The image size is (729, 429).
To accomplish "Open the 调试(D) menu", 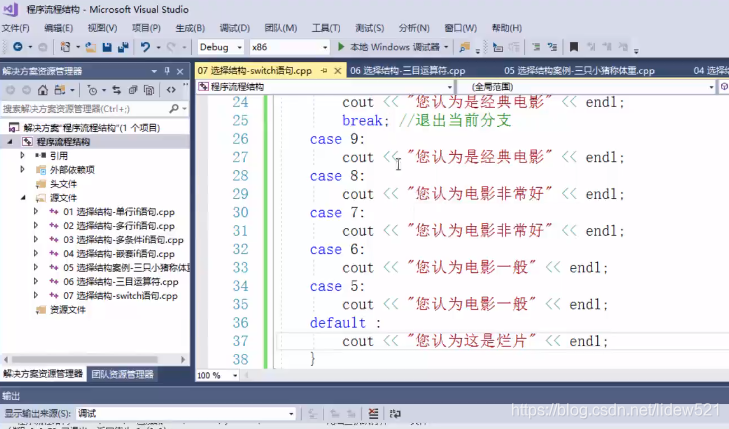I will click(234, 28).
